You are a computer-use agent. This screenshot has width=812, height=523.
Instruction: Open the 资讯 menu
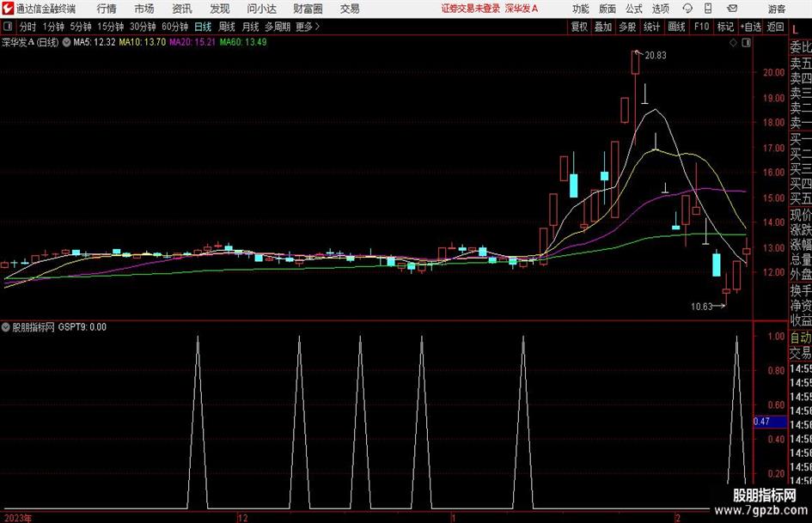[x=182, y=9]
